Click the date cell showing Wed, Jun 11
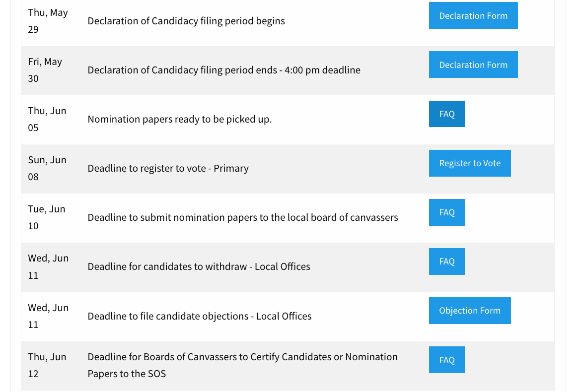 tap(48, 266)
